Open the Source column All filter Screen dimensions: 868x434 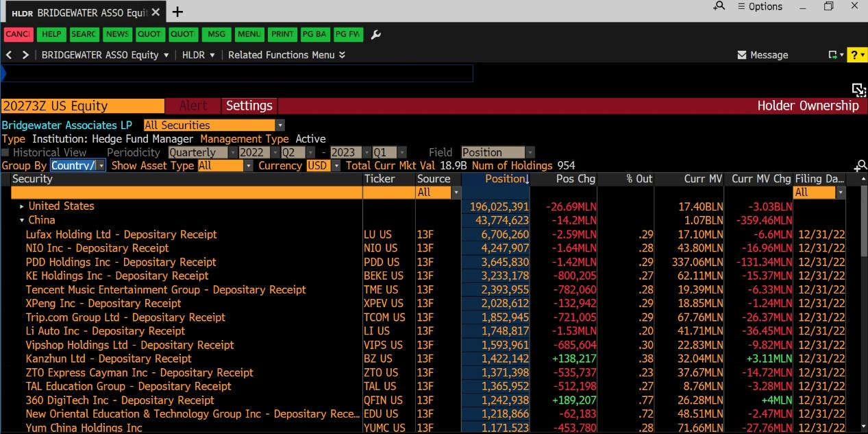[438, 193]
